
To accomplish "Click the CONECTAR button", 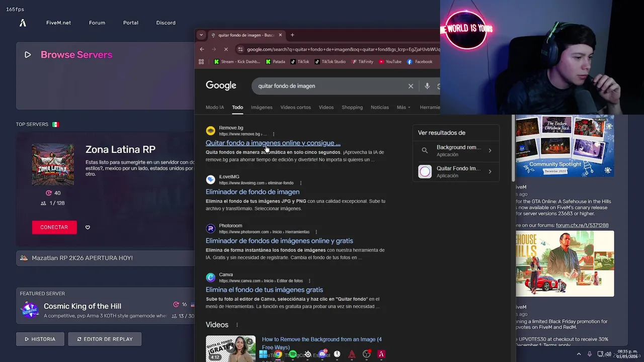I will click(x=54, y=227).
